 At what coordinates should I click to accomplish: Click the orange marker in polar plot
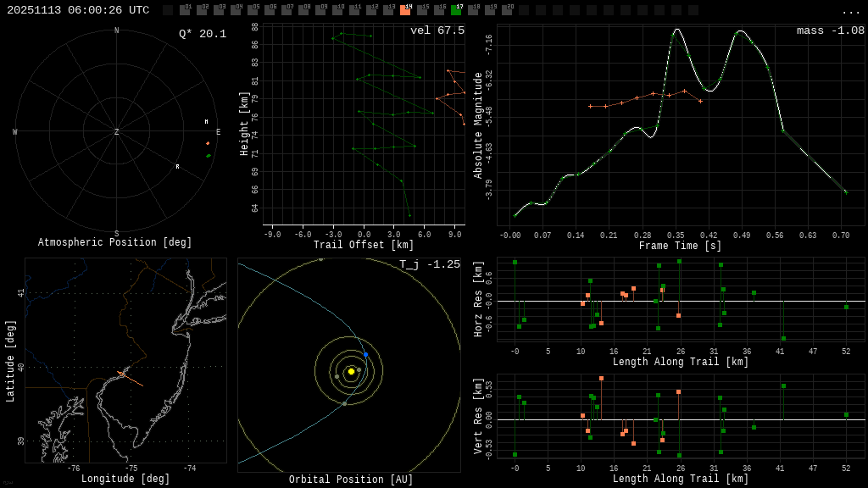point(209,143)
